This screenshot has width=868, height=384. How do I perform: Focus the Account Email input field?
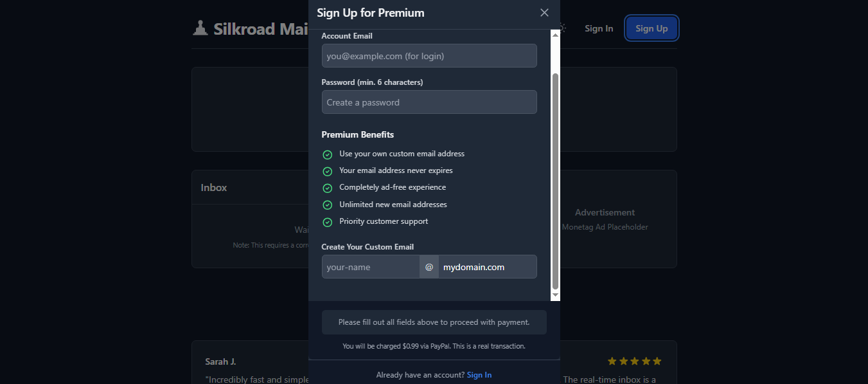[429, 56]
